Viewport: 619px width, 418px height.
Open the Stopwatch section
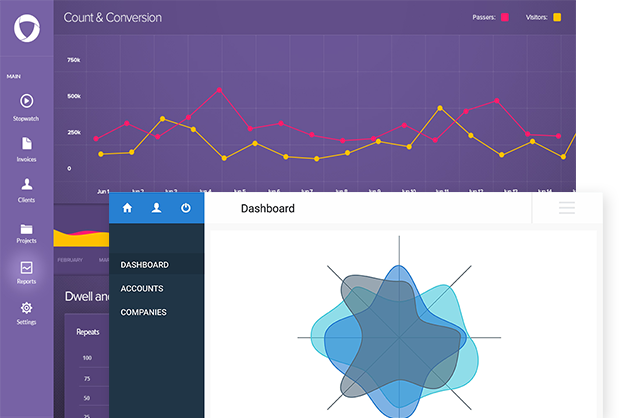tap(27, 101)
